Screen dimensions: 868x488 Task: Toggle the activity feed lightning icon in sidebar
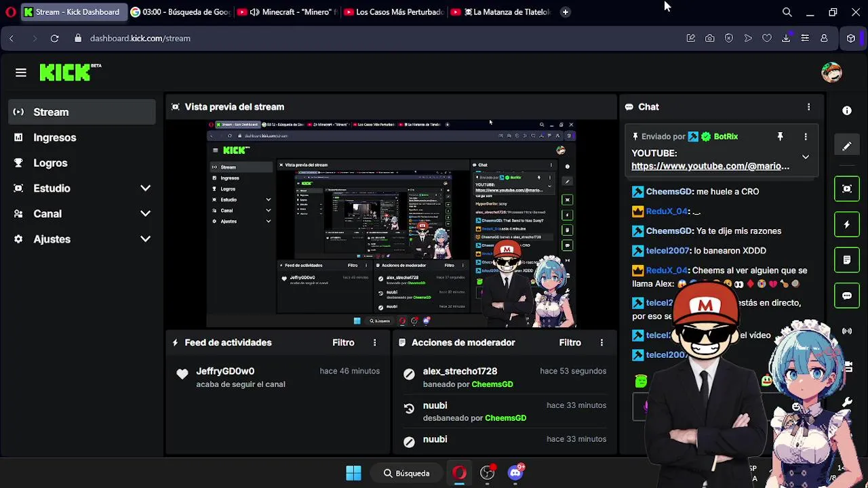click(x=847, y=224)
